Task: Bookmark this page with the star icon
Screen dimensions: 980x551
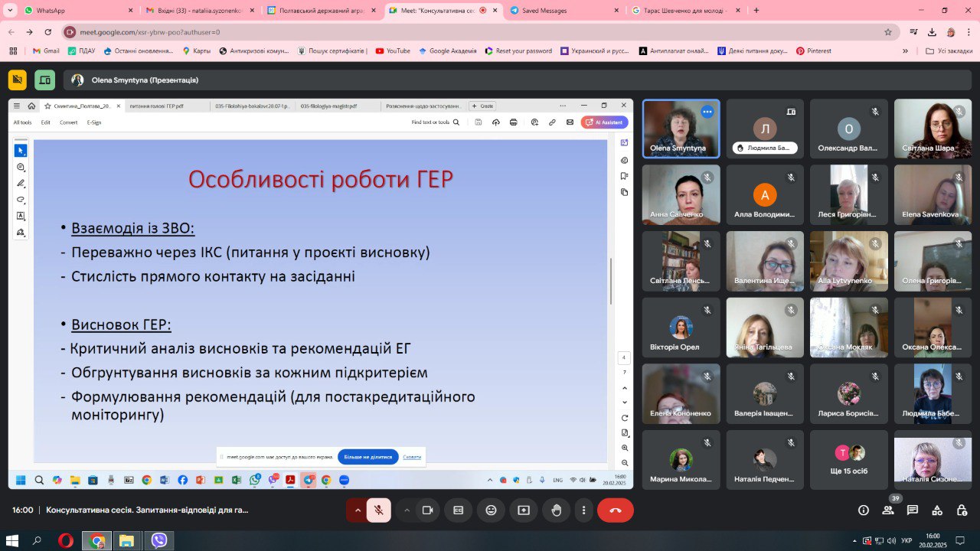Action: [888, 32]
